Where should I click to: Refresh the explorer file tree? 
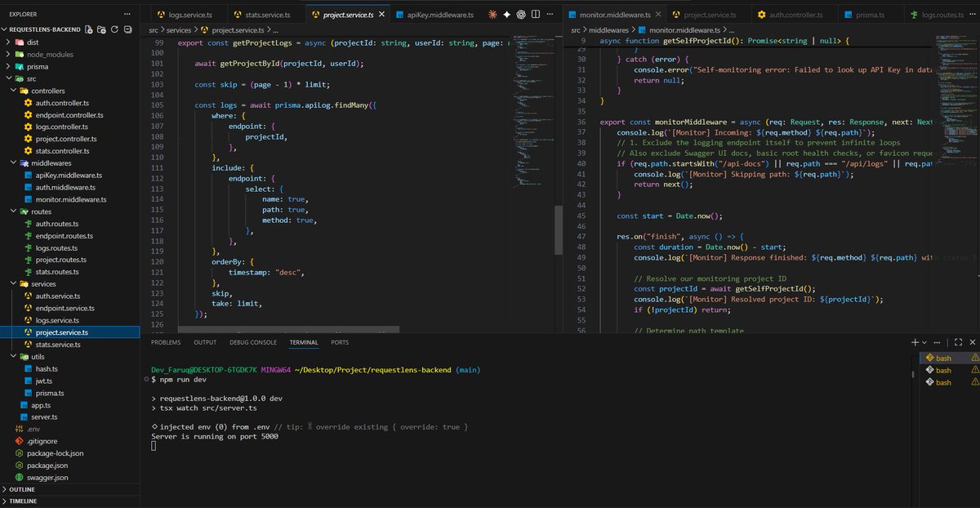114,29
